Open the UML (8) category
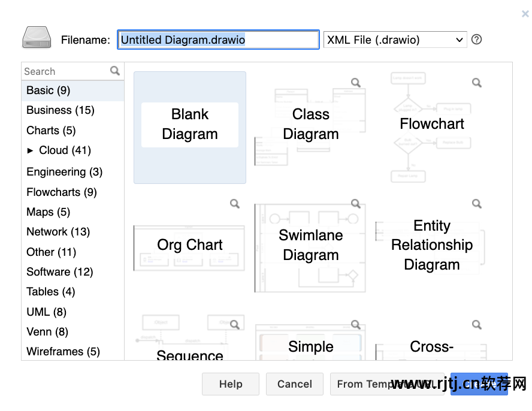 46,312
